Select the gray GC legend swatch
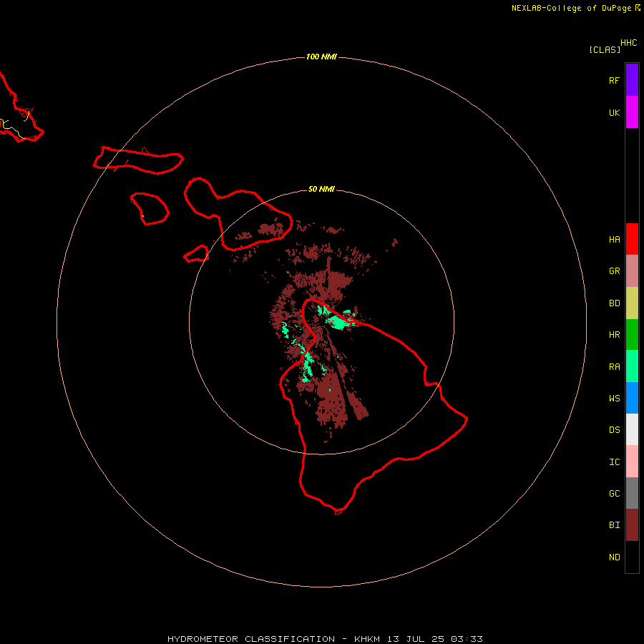Screen dimensions: 644x644 pos(632,493)
